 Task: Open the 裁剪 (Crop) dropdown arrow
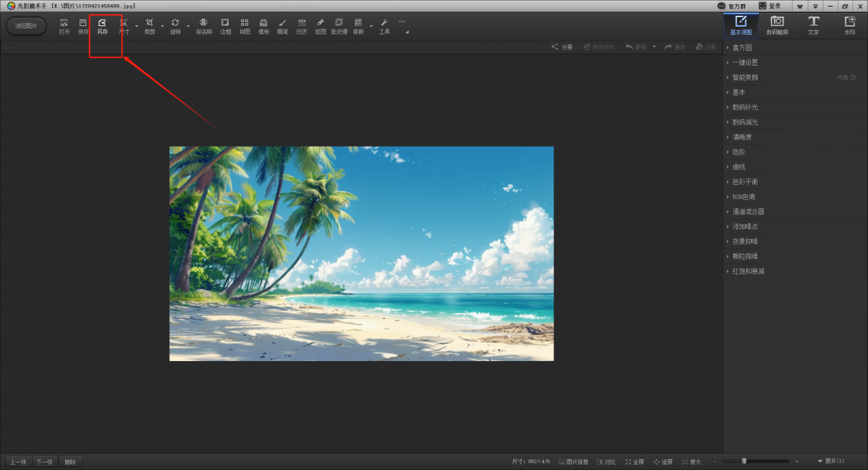click(162, 27)
